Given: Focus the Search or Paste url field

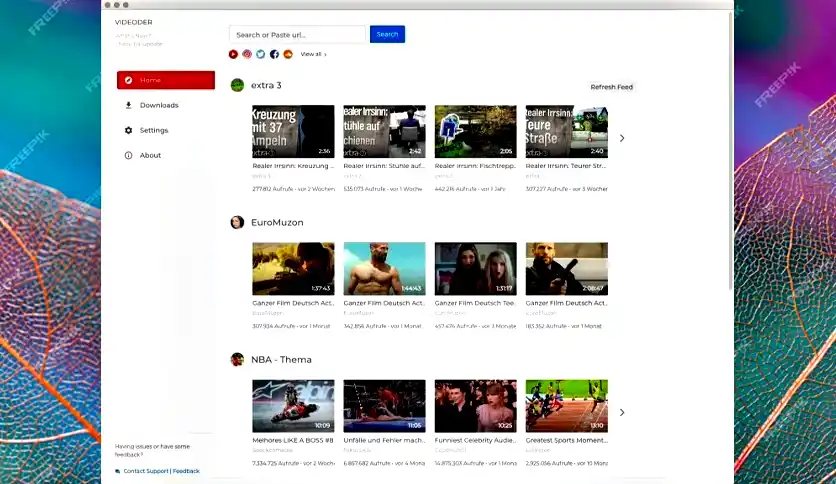Looking at the screenshot, I should (x=298, y=35).
